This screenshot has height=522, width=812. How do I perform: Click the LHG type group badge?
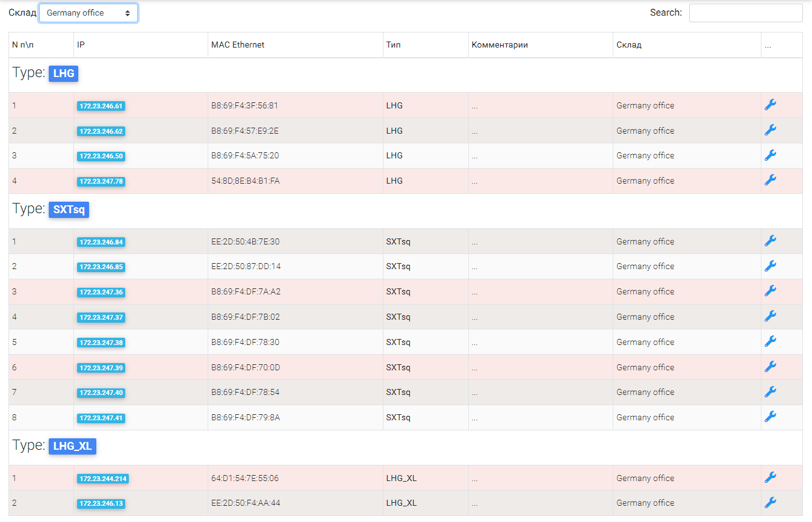tap(64, 73)
